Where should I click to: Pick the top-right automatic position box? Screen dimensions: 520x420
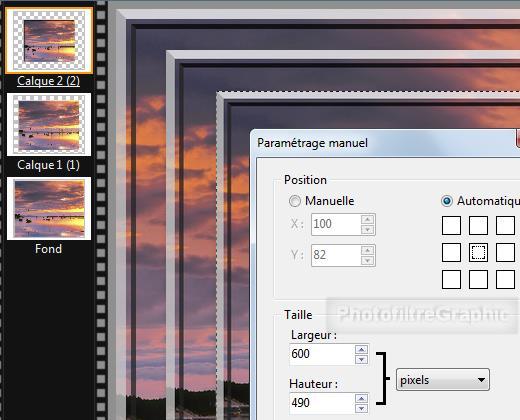click(505, 226)
